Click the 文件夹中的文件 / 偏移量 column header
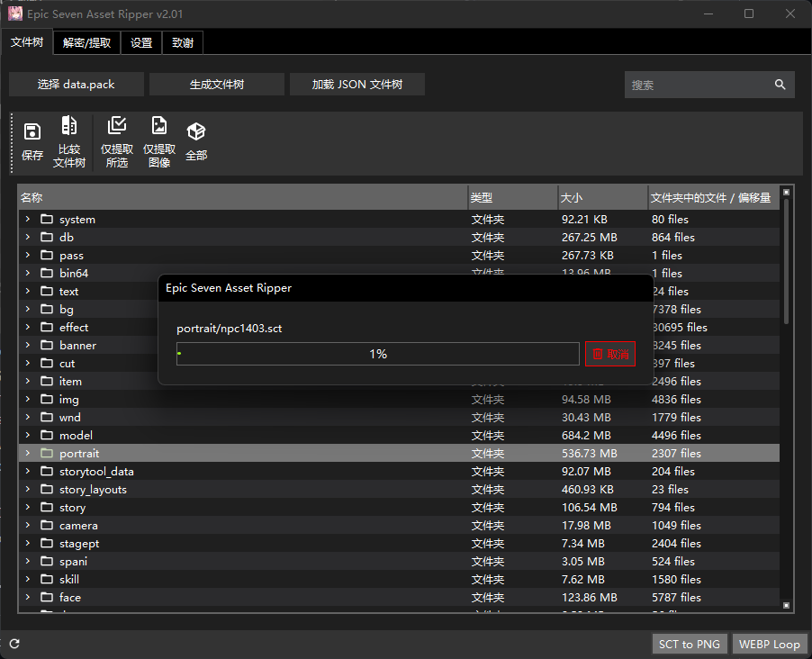The height and width of the screenshot is (659, 812). click(x=714, y=197)
